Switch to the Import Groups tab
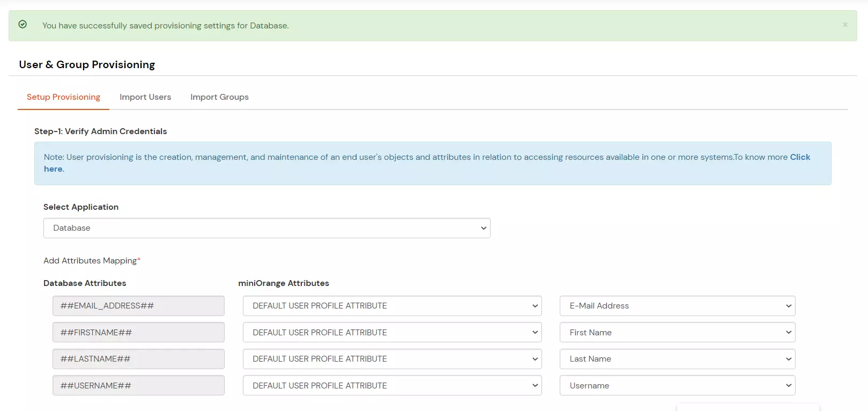This screenshot has width=868, height=411. click(219, 97)
